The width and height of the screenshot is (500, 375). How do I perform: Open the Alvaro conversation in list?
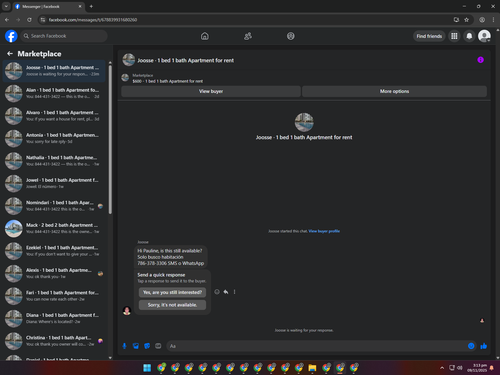pyautogui.click(x=54, y=116)
